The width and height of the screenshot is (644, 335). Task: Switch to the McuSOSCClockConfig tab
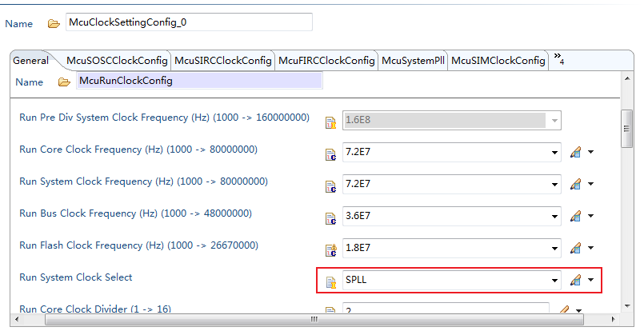[x=117, y=61]
